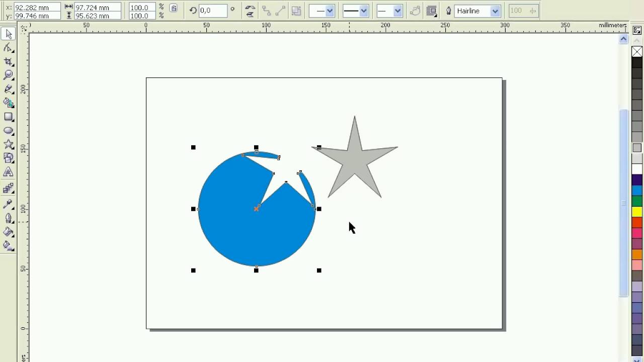Screen dimensions: 644x362
Task: Select the Rectangle tool
Action: (9, 117)
